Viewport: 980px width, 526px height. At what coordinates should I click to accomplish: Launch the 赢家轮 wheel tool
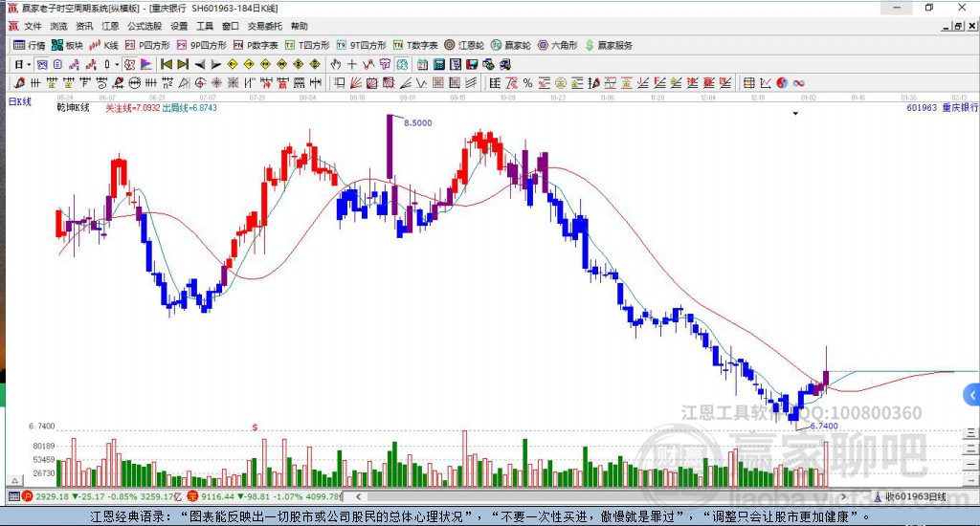point(511,45)
